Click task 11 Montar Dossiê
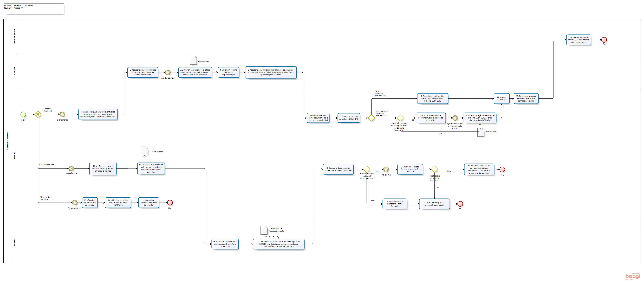644x282 pixels. 502,99
